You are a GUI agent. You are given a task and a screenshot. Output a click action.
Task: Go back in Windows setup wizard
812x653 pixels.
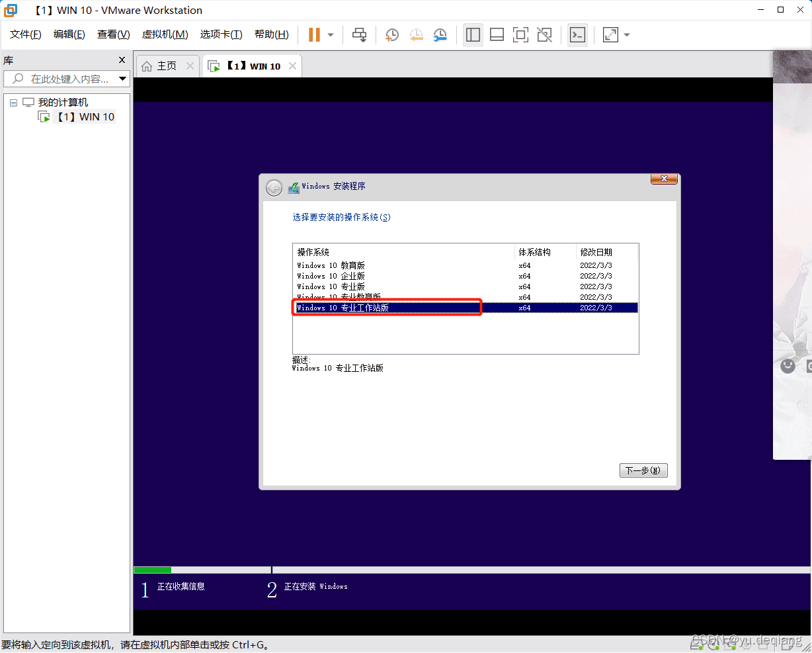pyautogui.click(x=274, y=188)
